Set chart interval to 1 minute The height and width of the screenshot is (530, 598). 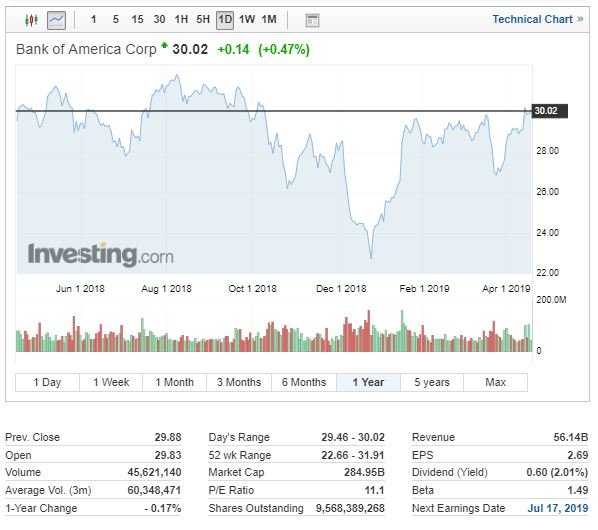tap(93, 19)
